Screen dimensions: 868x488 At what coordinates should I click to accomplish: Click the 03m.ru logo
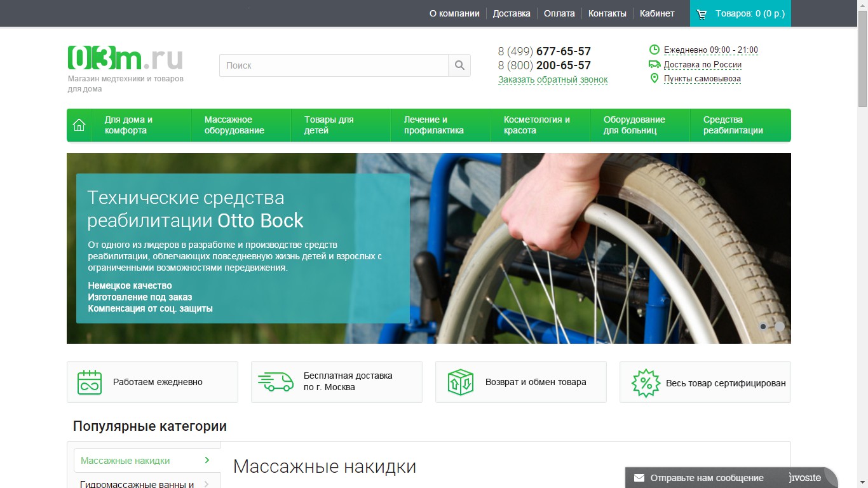coord(125,58)
